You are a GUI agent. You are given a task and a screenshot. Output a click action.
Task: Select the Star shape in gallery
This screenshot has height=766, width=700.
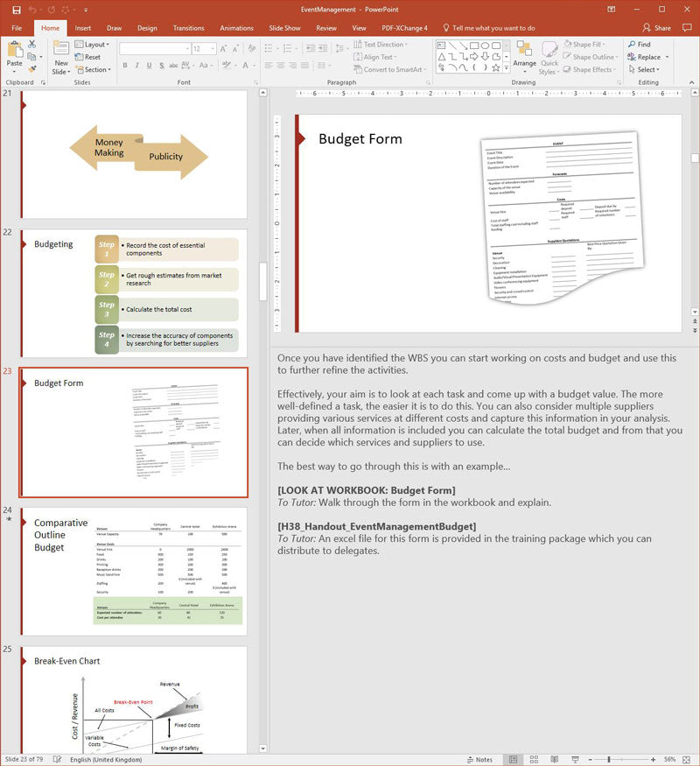click(x=496, y=68)
